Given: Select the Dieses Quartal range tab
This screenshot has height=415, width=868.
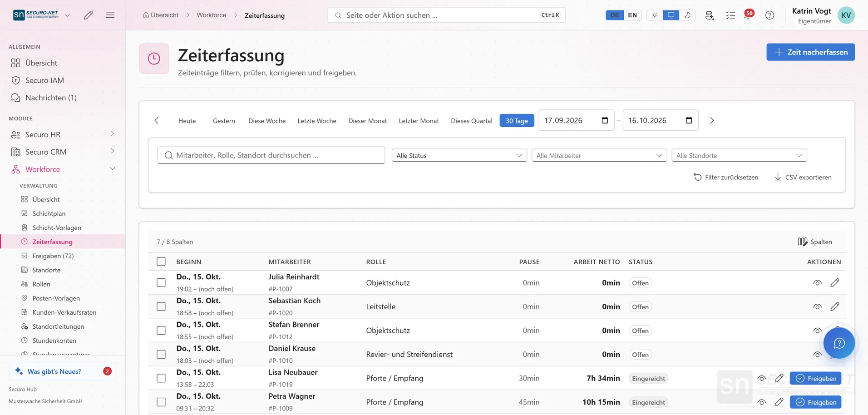Looking at the screenshot, I should click(x=471, y=121).
